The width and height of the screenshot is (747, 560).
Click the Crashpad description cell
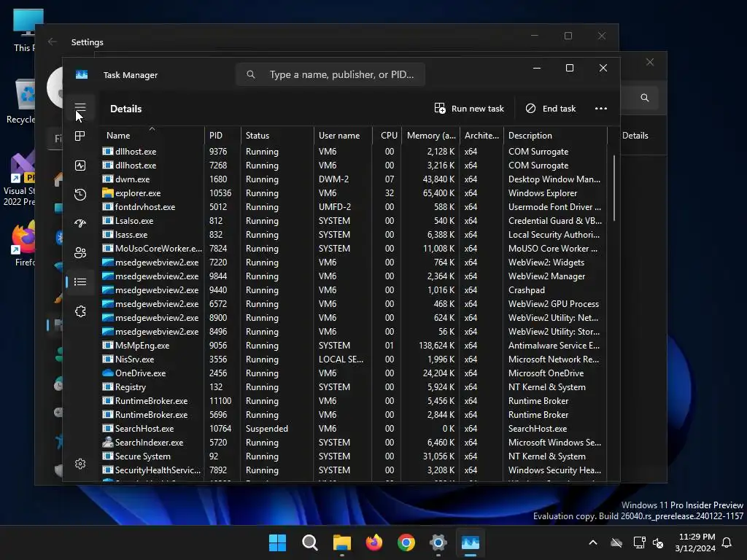tap(527, 290)
